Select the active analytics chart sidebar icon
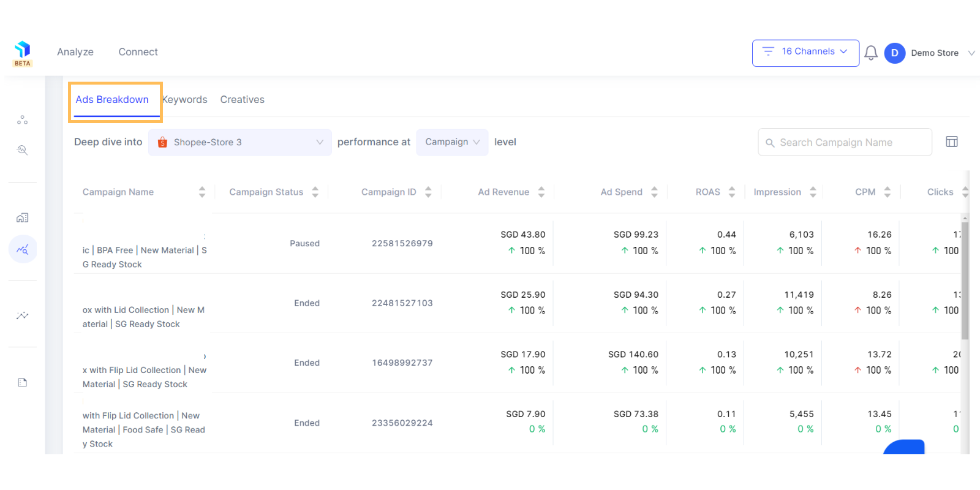 click(23, 249)
